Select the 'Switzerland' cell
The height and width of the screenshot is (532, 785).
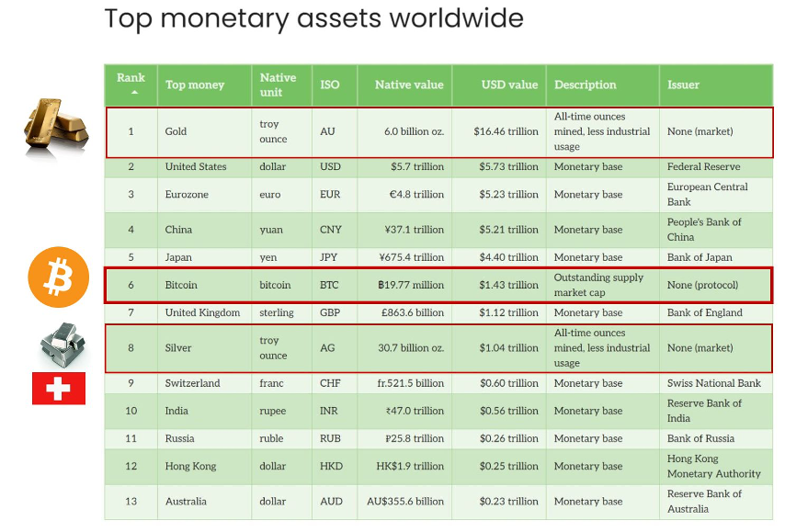tap(204, 383)
